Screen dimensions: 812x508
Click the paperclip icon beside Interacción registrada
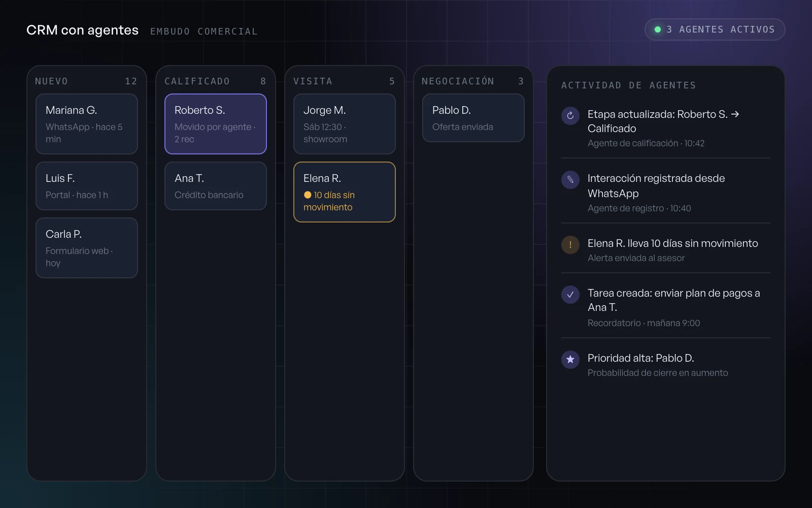pos(570,179)
